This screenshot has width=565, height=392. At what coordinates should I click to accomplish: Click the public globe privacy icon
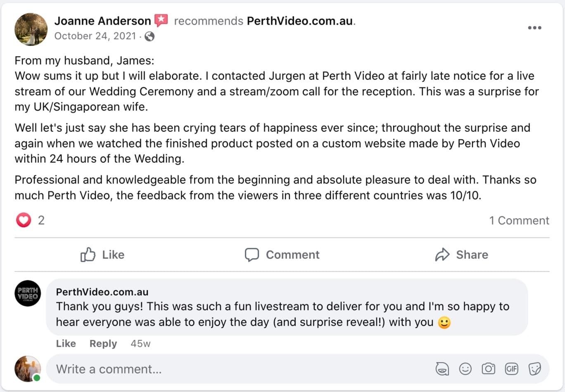[x=150, y=36]
